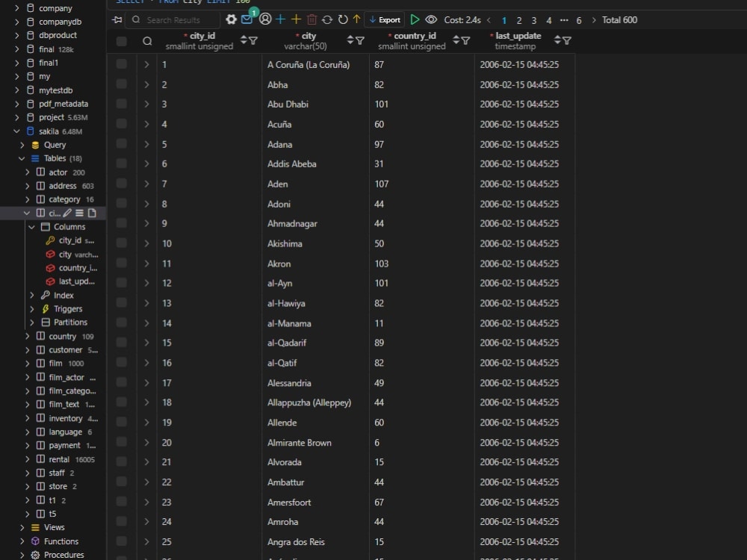Go to the next results page arrow

[x=594, y=20]
